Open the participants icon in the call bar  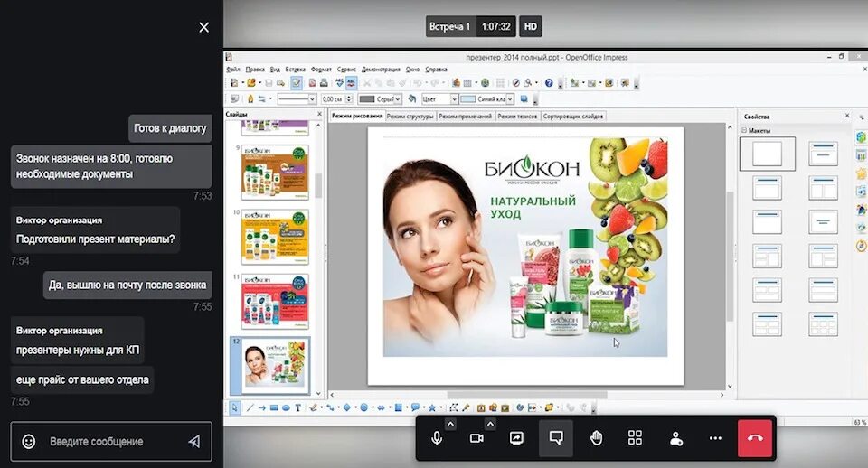point(675,438)
